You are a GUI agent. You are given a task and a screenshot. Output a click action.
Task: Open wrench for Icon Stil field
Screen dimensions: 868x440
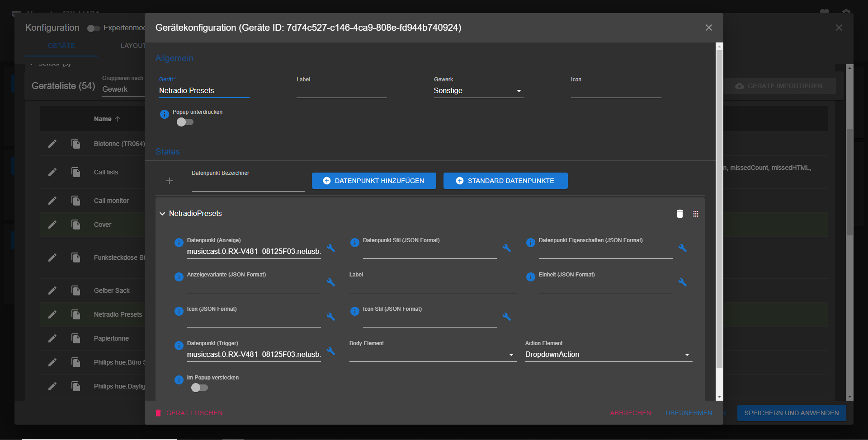coord(507,317)
